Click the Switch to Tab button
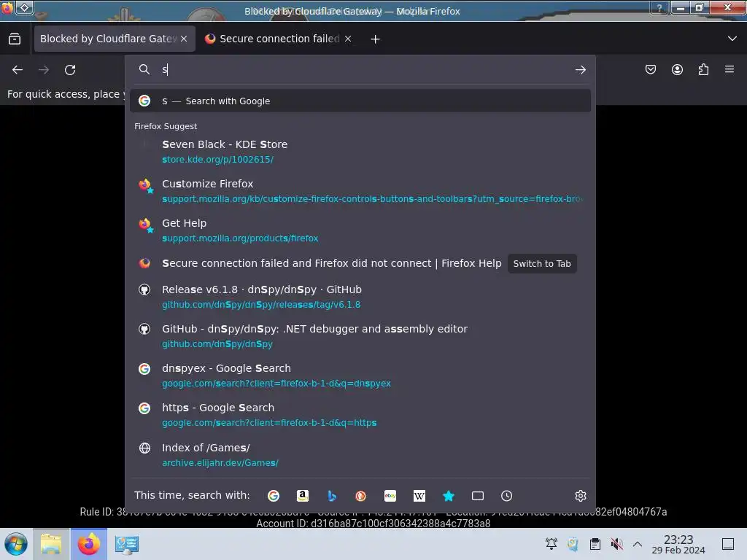 pyautogui.click(x=542, y=264)
